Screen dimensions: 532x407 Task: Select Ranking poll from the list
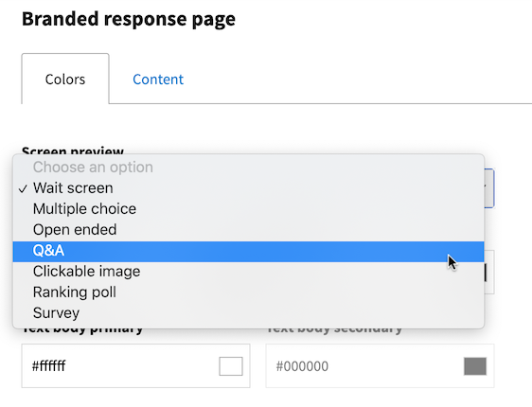click(x=248, y=292)
